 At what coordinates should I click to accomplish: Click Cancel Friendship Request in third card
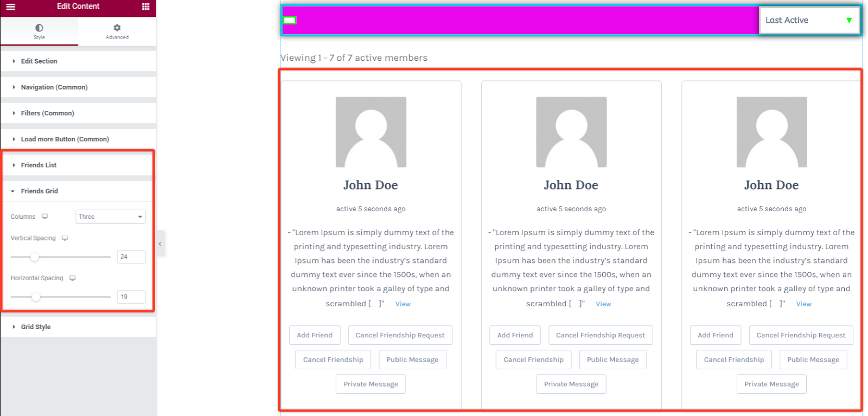pos(801,335)
